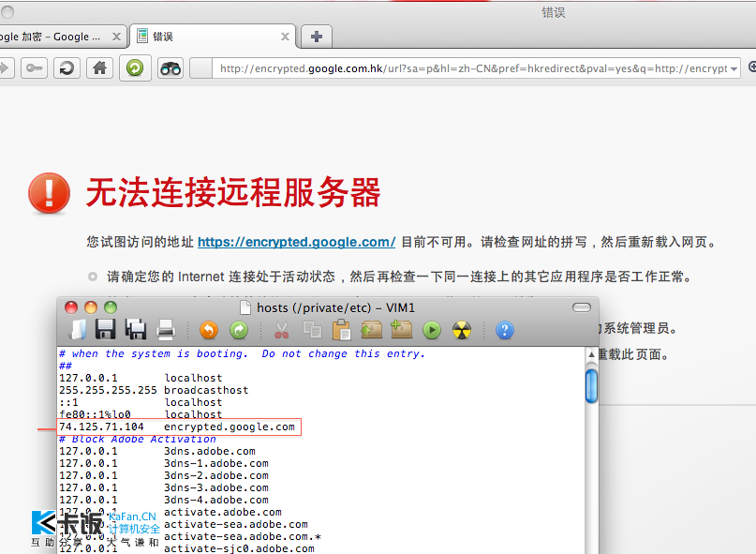The height and width of the screenshot is (554, 756).
Task: Go to the browser home page
Action: pos(100,68)
